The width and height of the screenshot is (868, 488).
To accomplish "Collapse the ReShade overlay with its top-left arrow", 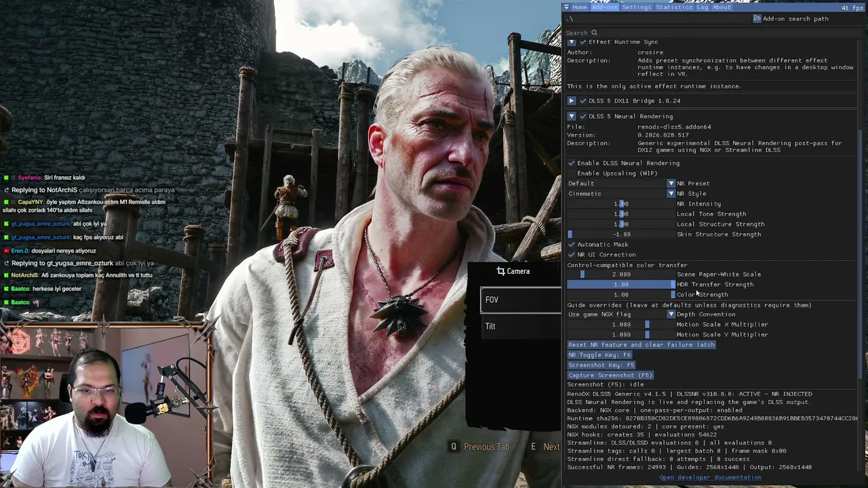I will pyautogui.click(x=566, y=7).
